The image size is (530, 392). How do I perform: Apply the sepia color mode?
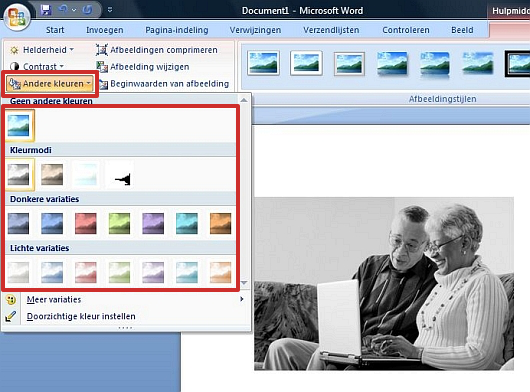click(52, 174)
